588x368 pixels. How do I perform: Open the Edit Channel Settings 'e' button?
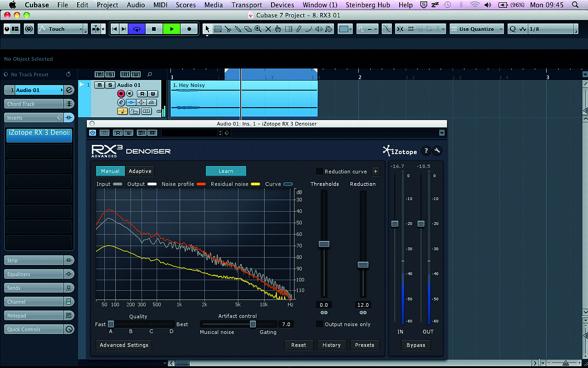[121, 103]
